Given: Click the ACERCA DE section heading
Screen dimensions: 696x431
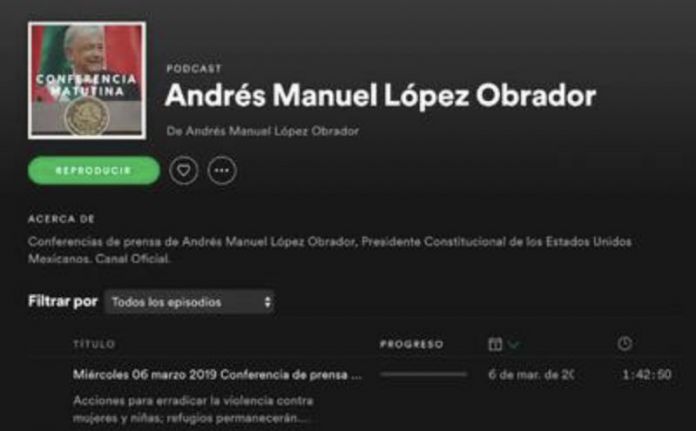Looking at the screenshot, I should [x=61, y=219].
